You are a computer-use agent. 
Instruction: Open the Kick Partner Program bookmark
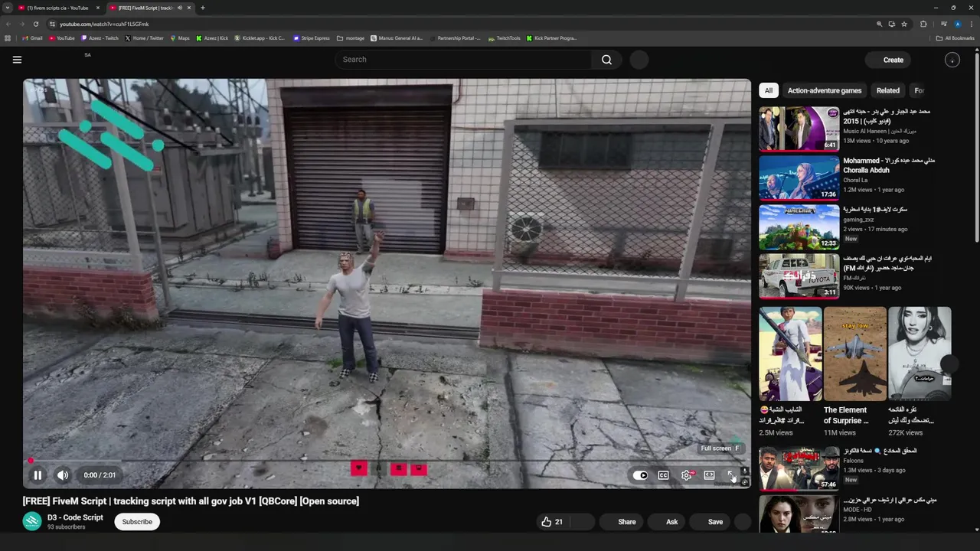pyautogui.click(x=551, y=38)
